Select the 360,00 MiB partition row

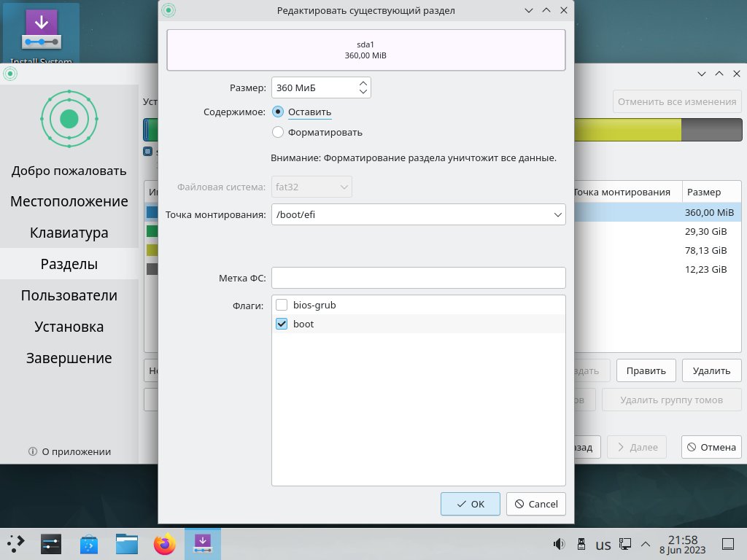click(x=657, y=212)
